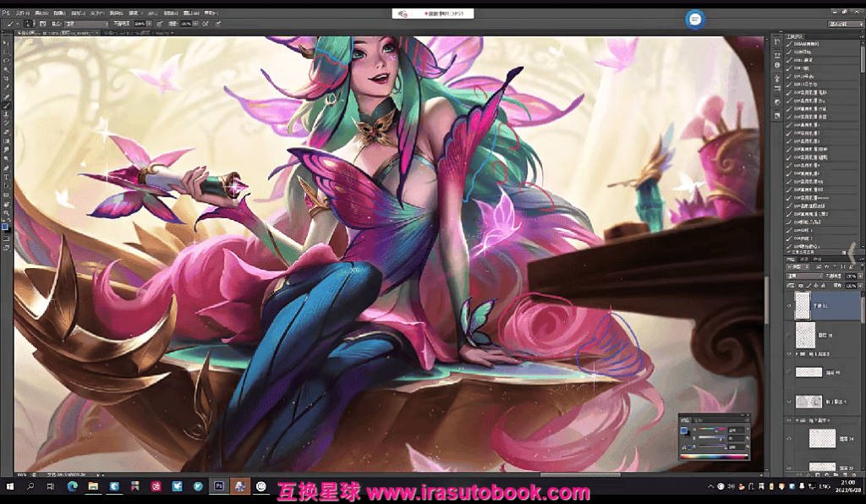The image size is (866, 504).
Task: Select the Magic Wand tool
Action: point(6,69)
